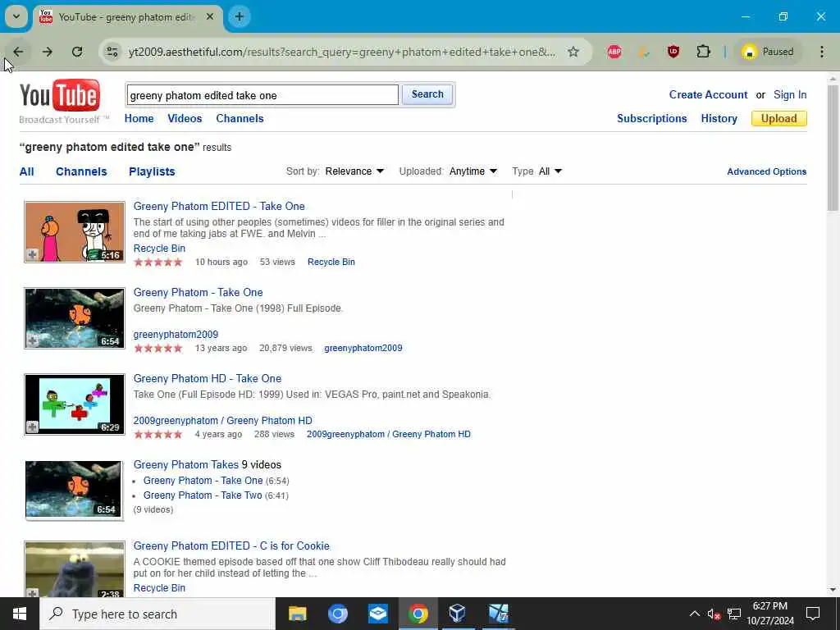Open Greeny Phatom Takes playlist link
The width and height of the screenshot is (840, 630).
pos(186,464)
